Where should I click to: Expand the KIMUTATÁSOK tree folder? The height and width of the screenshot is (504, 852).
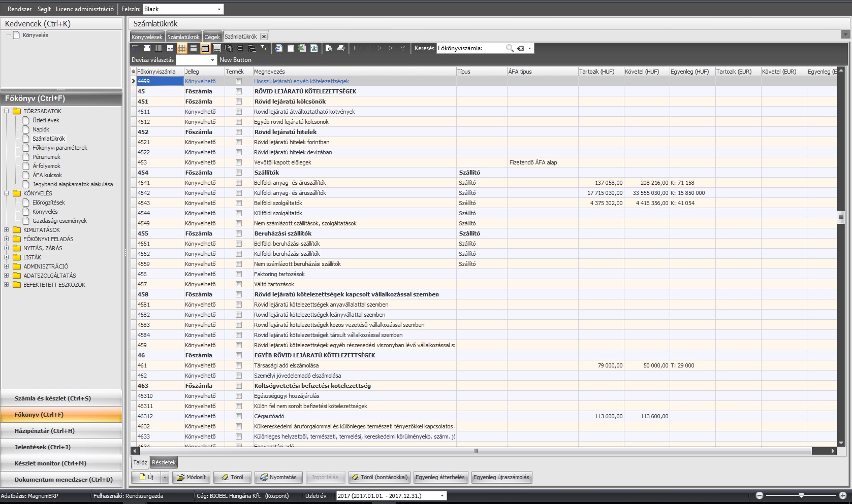tap(7, 230)
